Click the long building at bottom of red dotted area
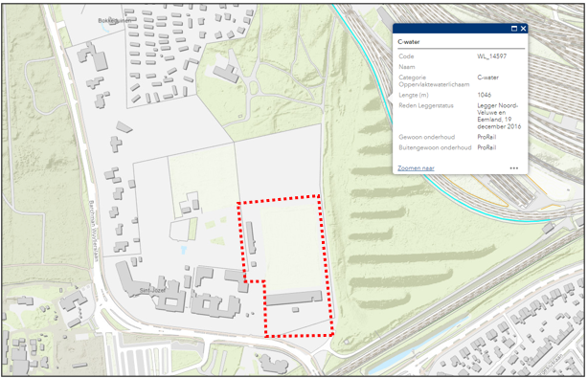The width and height of the screenshot is (588, 378). [294, 298]
